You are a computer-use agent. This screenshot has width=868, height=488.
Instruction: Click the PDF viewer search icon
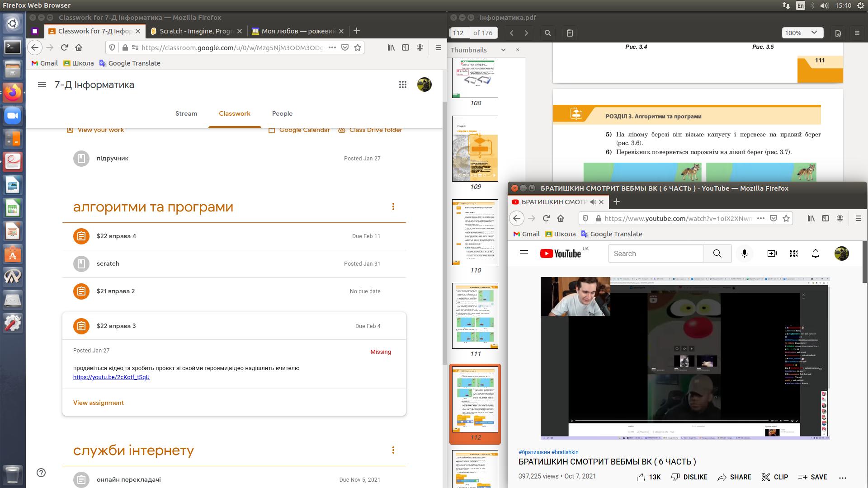(547, 33)
